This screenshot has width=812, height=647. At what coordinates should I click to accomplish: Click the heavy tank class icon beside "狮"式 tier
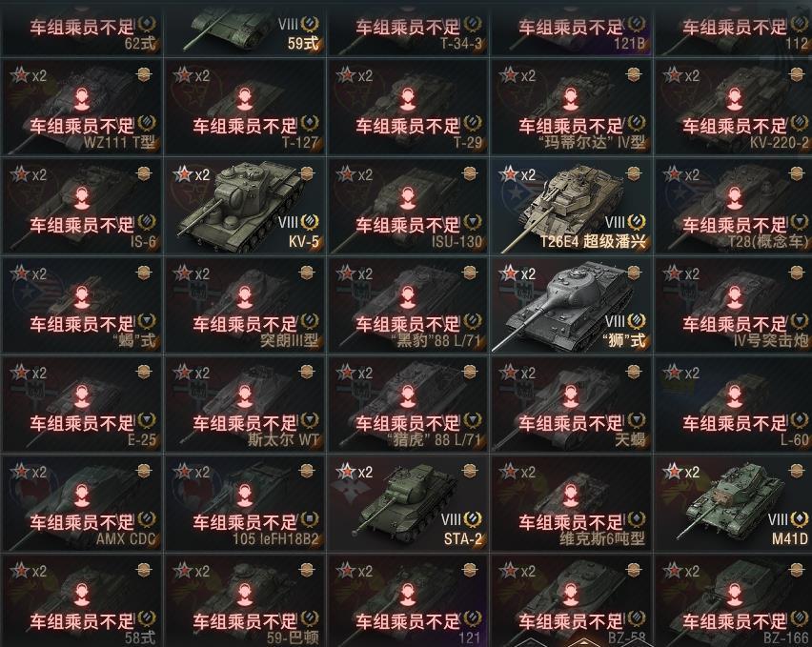[637, 322]
